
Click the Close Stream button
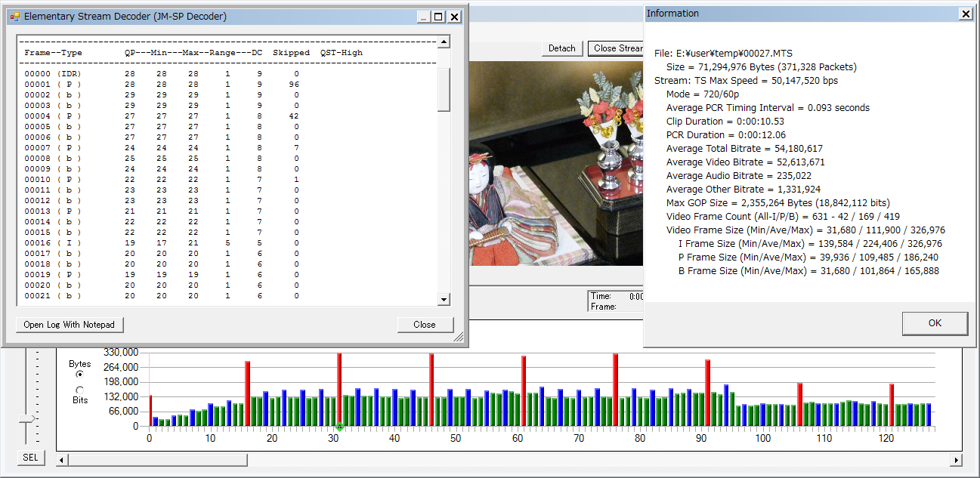tap(616, 48)
